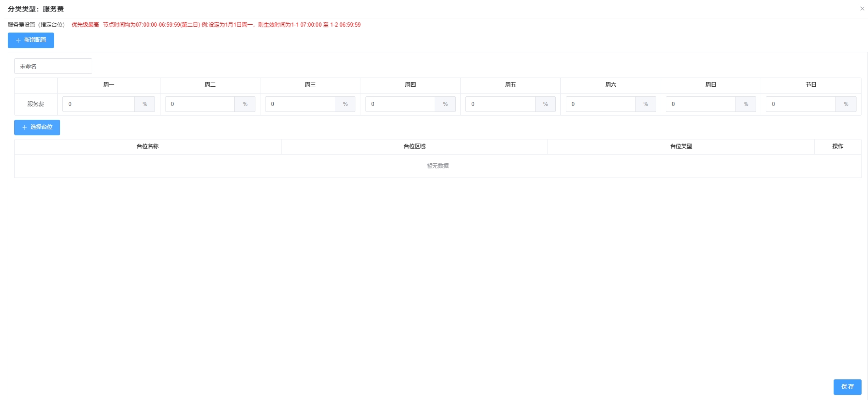The image size is (868, 400).
Task: Click the 台位类型 column header
Action: coord(681,146)
